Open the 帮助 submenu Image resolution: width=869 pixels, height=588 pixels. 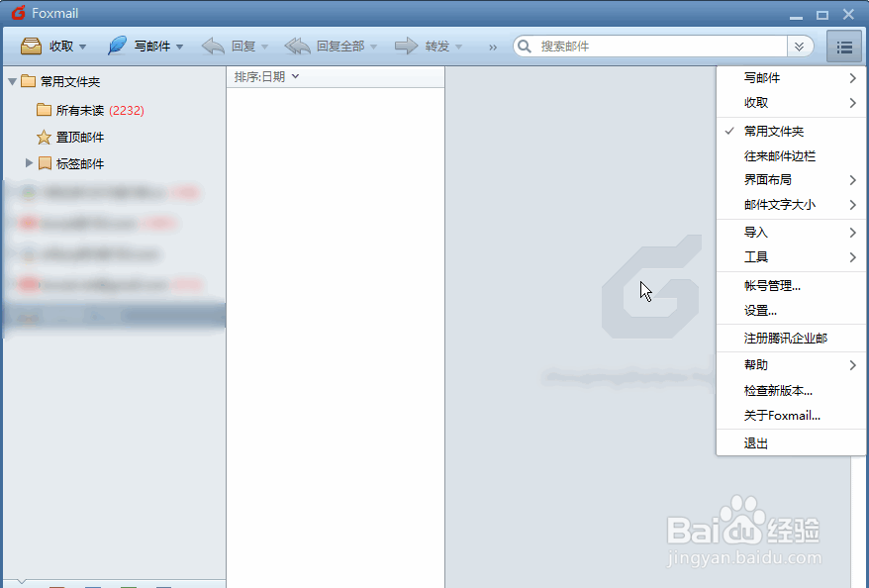[791, 365]
